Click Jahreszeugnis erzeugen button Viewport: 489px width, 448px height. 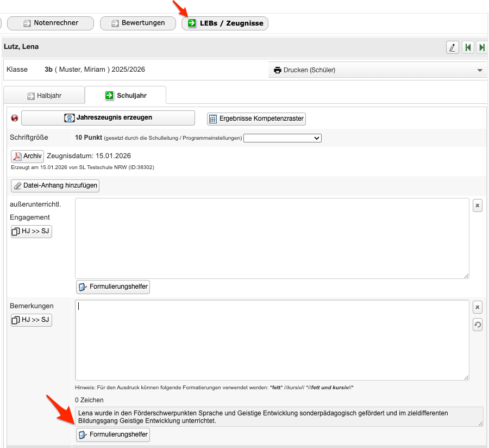pyautogui.click(x=108, y=117)
